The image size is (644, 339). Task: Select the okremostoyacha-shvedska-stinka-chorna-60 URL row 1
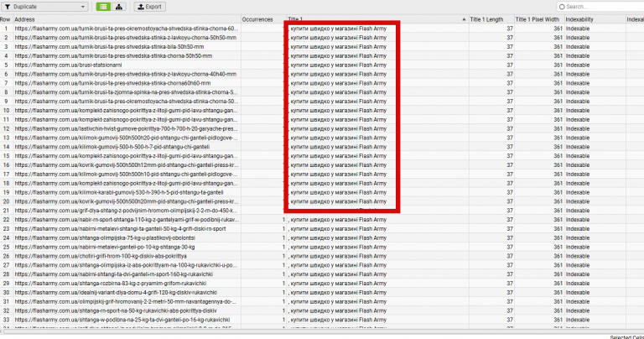click(127, 29)
